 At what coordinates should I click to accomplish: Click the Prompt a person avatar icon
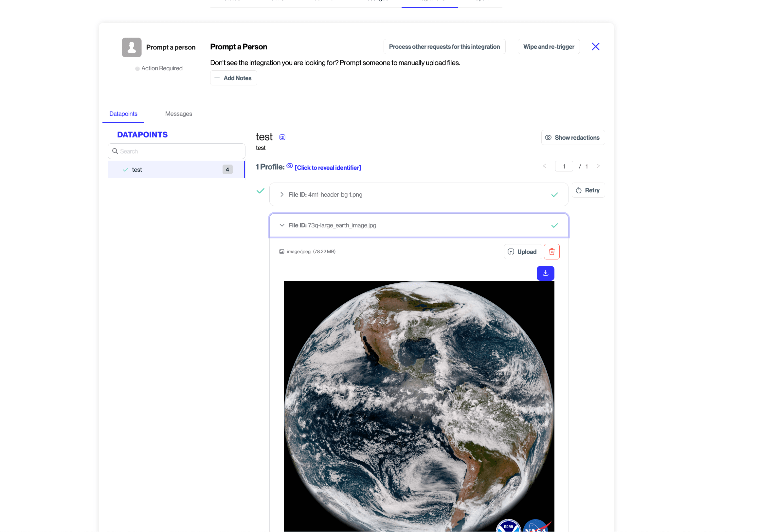click(131, 47)
